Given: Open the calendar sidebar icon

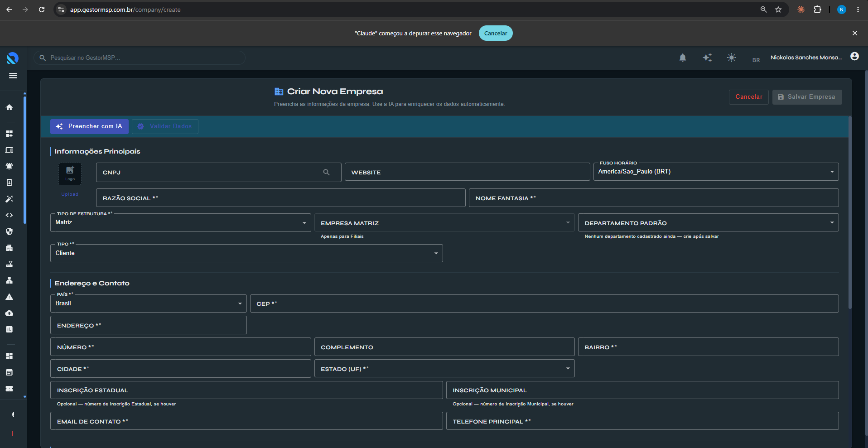Looking at the screenshot, I should click(9, 372).
